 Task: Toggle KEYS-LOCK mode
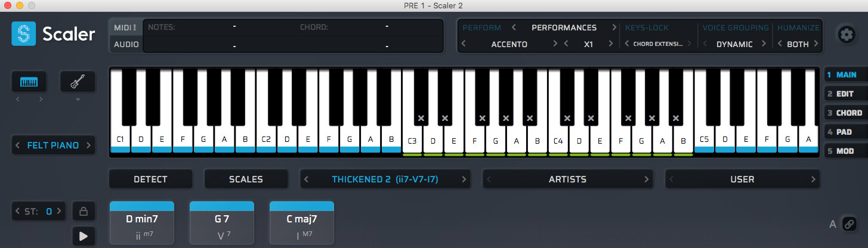pyautogui.click(x=647, y=27)
